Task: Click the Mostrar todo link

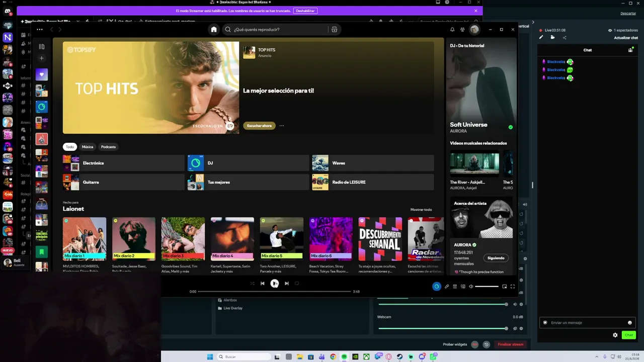Action: click(x=421, y=210)
